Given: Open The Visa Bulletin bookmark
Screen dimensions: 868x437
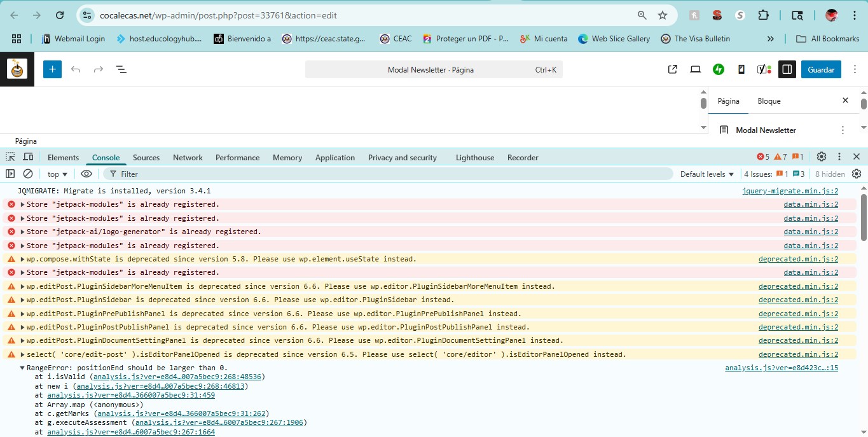Looking at the screenshot, I should coord(695,39).
